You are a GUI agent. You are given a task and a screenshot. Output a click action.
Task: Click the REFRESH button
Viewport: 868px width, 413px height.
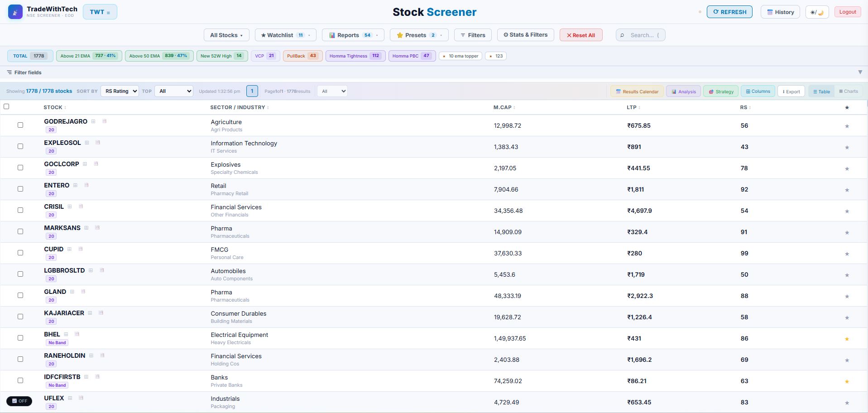point(729,12)
